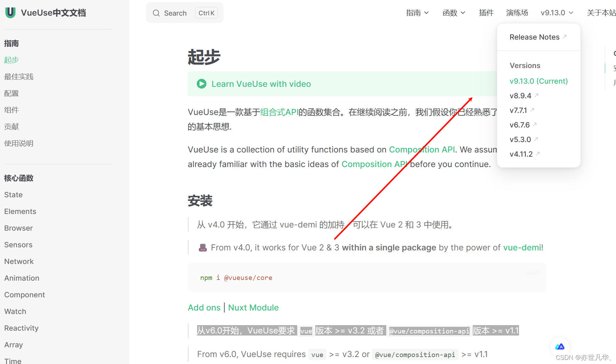
Task: Follow the 组合式API link
Action: (279, 112)
